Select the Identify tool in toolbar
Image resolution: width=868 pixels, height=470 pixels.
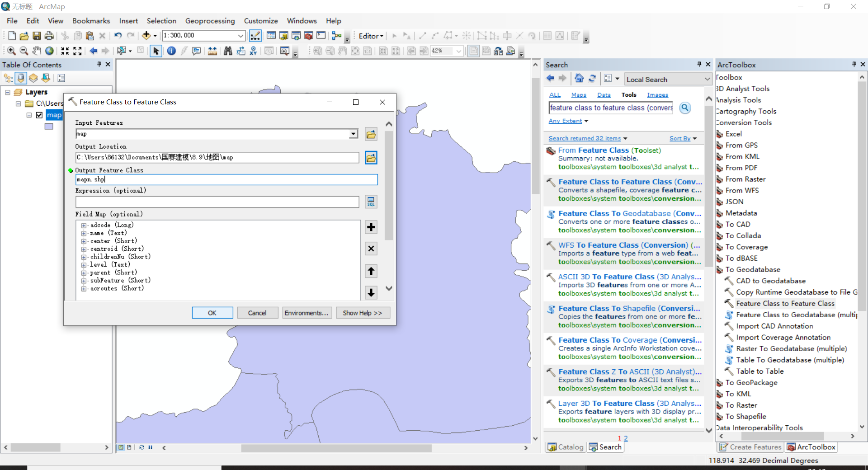pyautogui.click(x=171, y=51)
